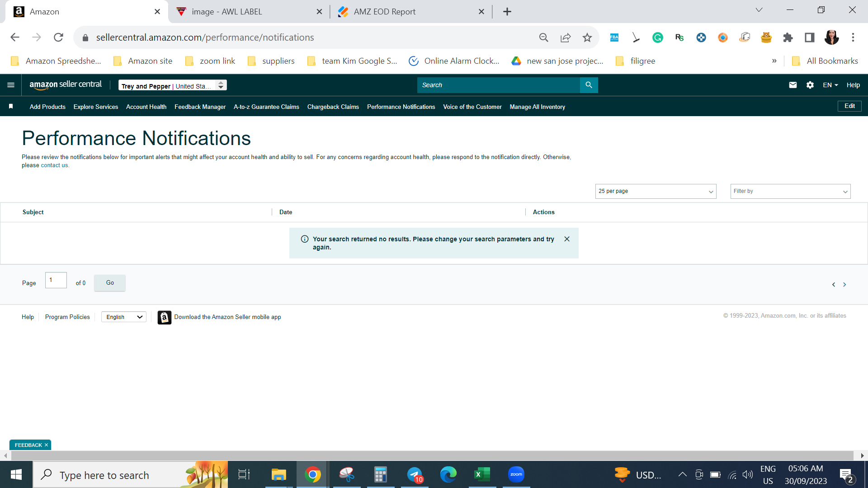This screenshot has height=488, width=868.
Task: Open the Help link in the footer
Action: pos(28,317)
